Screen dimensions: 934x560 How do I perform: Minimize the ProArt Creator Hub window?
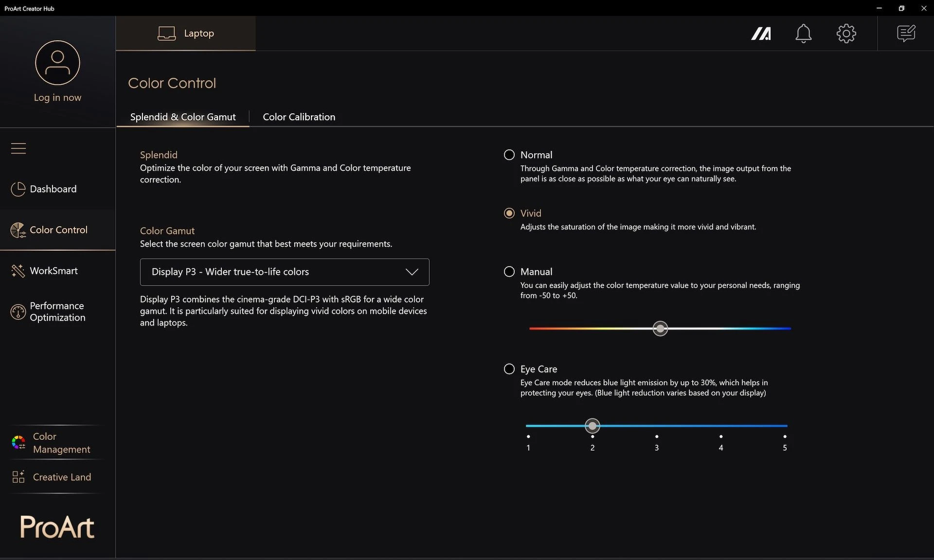pyautogui.click(x=879, y=8)
